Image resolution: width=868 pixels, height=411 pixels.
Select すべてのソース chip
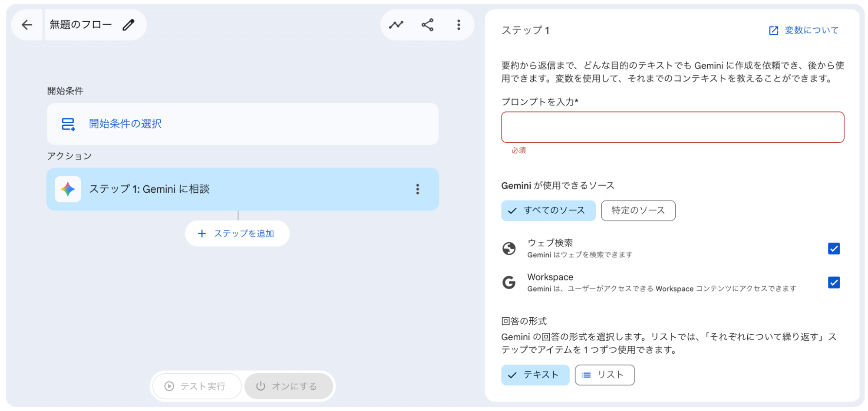coord(548,210)
